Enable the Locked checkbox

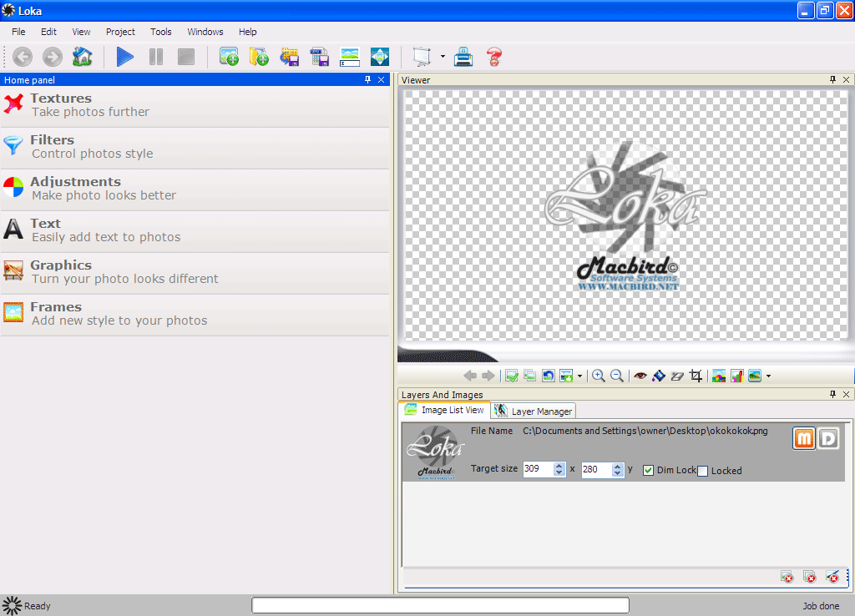[x=702, y=471]
